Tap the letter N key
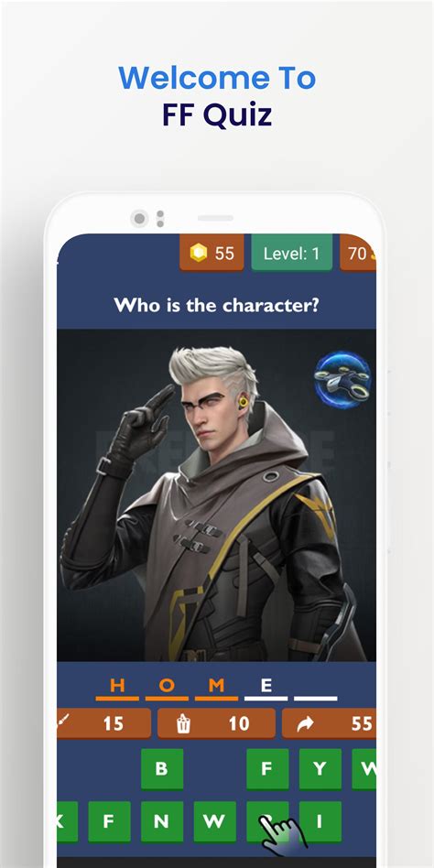This screenshot has height=868, width=434. 162,821
